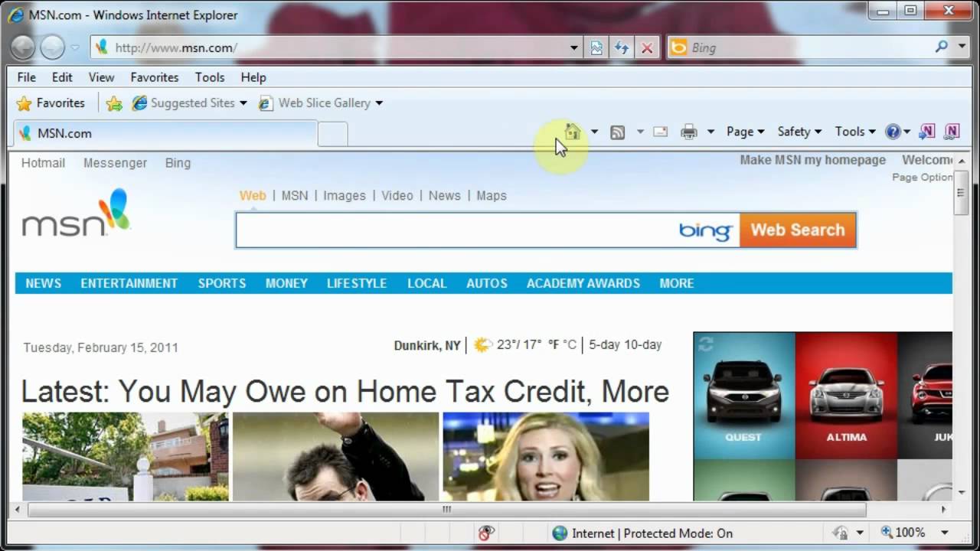Viewport: 980px width, 551px height.
Task: Click the InPrivate filtering status icon
Action: point(485,533)
